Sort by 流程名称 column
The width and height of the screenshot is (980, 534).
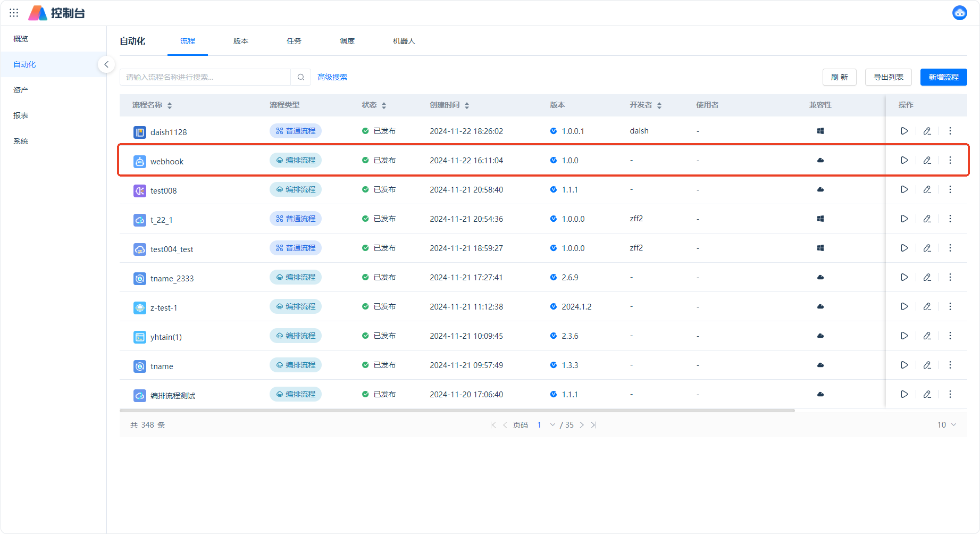170,105
